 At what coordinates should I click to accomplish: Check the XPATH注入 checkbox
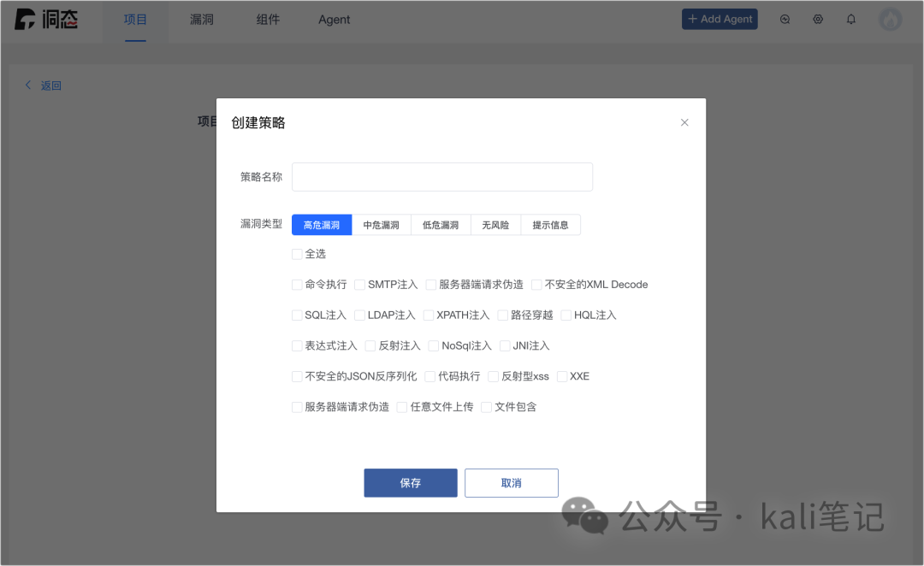coord(429,315)
